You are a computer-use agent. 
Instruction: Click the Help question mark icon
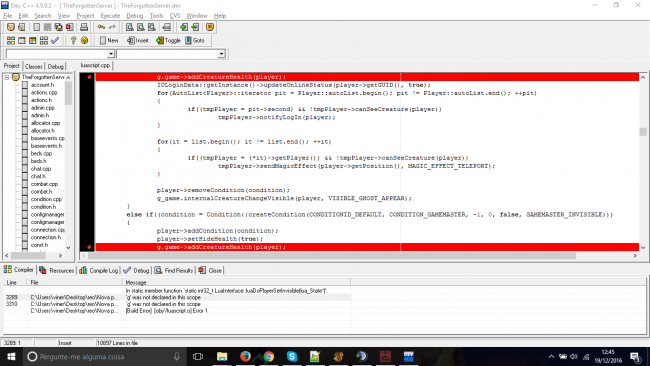pyautogui.click(x=73, y=40)
